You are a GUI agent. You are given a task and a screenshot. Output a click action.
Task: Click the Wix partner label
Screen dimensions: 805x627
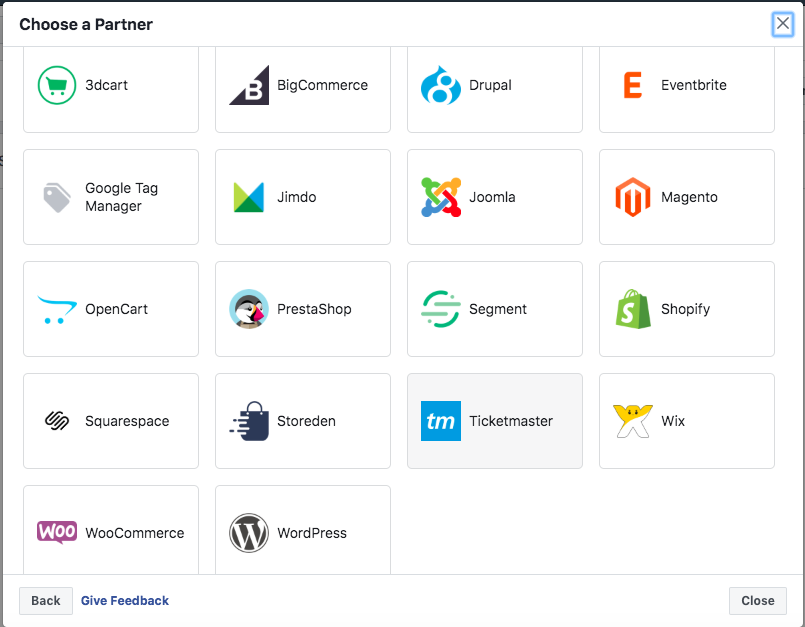[x=673, y=421]
